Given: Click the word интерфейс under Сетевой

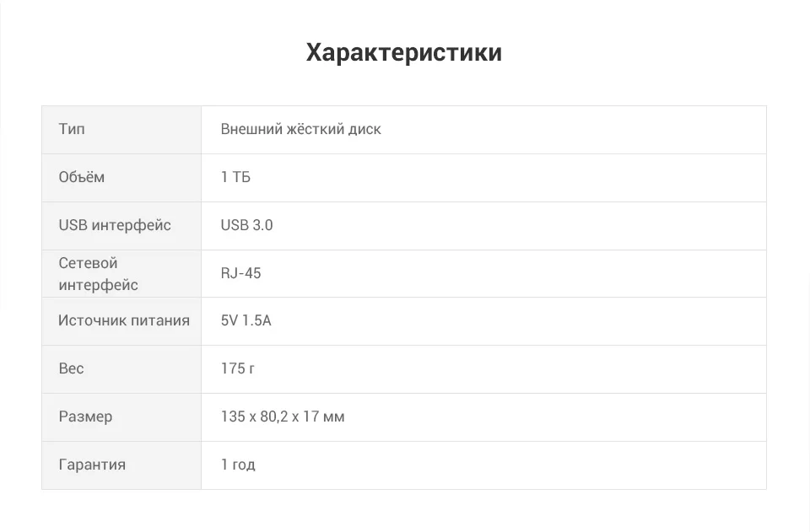Looking at the screenshot, I should pos(98,285).
